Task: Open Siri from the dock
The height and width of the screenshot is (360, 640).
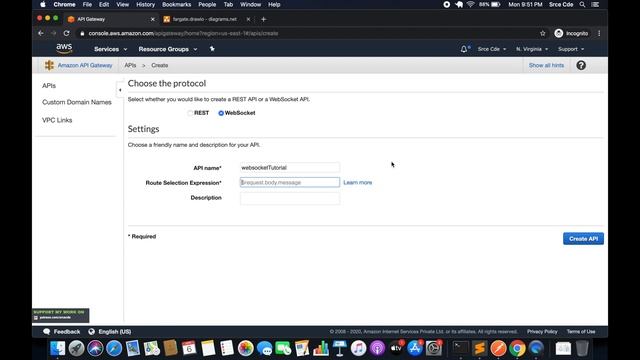Action: (95, 348)
